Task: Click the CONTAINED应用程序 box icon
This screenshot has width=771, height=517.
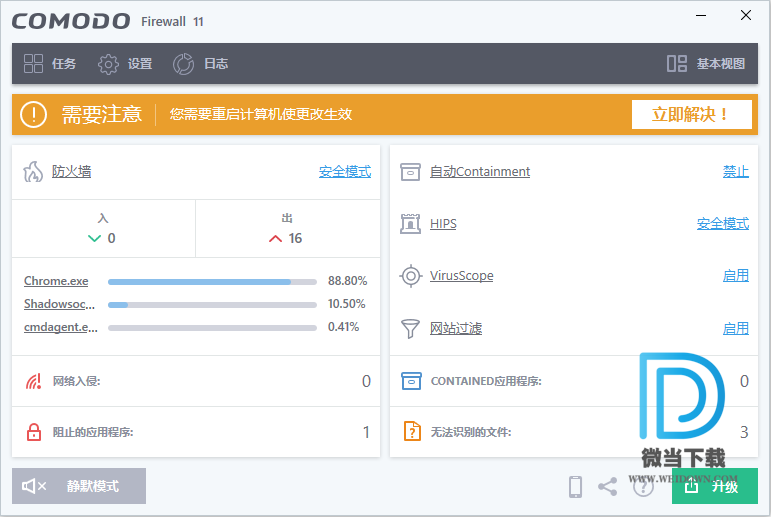Action: 411,381
